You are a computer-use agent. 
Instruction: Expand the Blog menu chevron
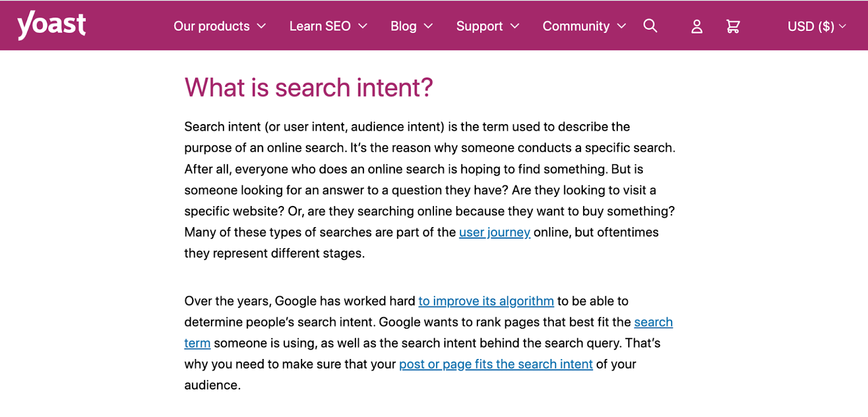point(429,26)
